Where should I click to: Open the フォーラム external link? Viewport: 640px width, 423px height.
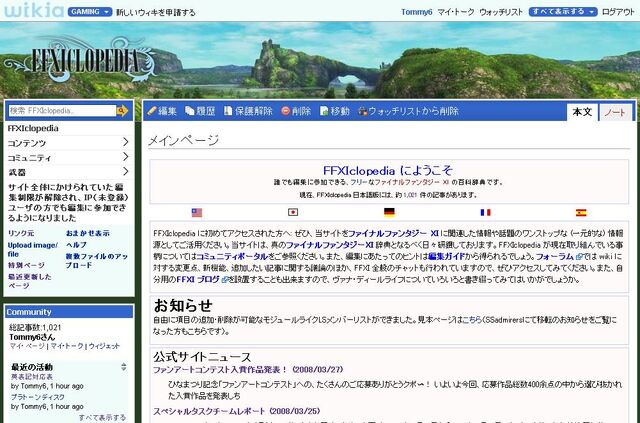pos(558,257)
